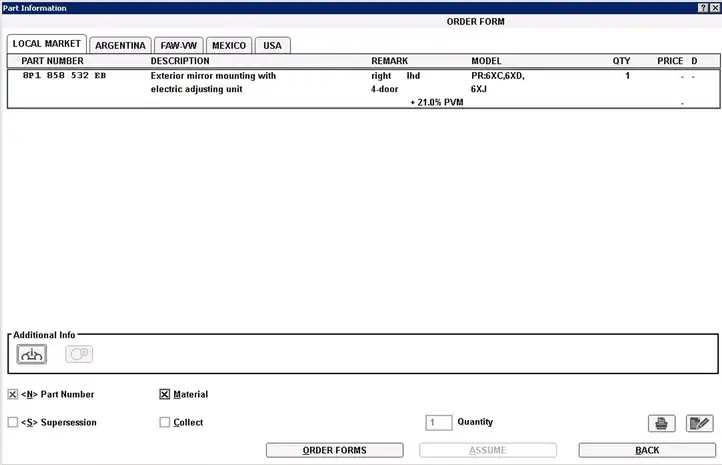Select the MEXICO tab
The width and height of the screenshot is (722, 465).
pos(229,45)
